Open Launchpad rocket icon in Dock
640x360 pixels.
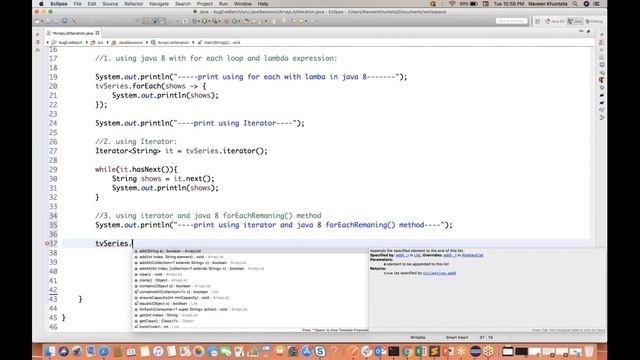click(77, 351)
